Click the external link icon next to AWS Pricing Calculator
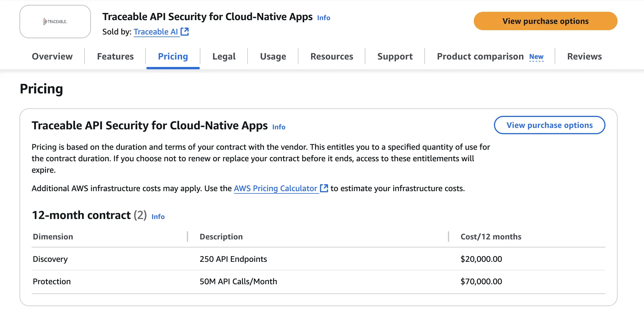 324,188
